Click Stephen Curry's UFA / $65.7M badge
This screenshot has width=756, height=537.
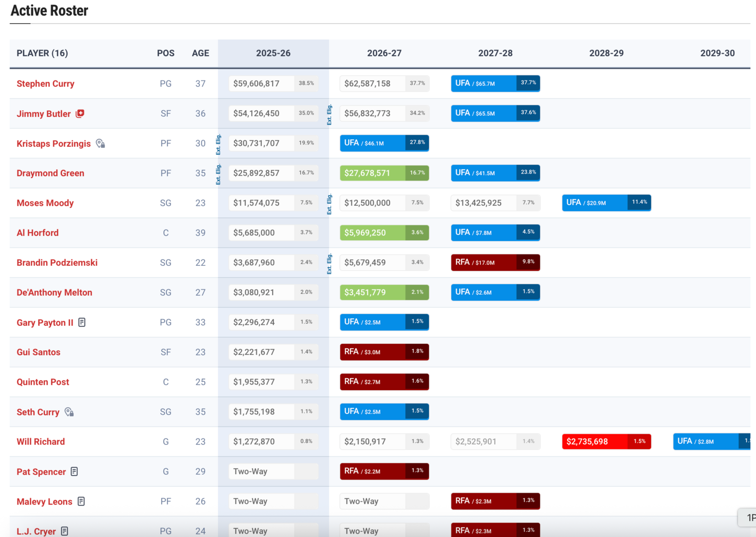(495, 83)
